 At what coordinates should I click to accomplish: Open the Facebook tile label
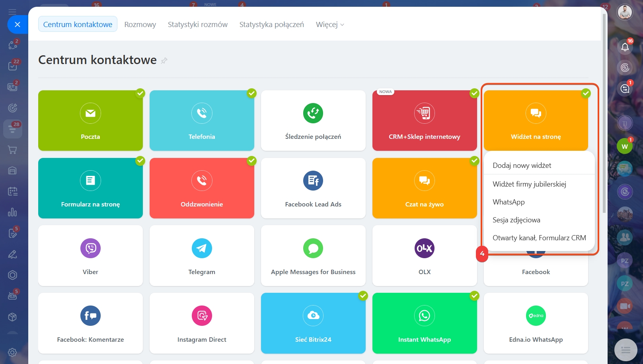(536, 272)
